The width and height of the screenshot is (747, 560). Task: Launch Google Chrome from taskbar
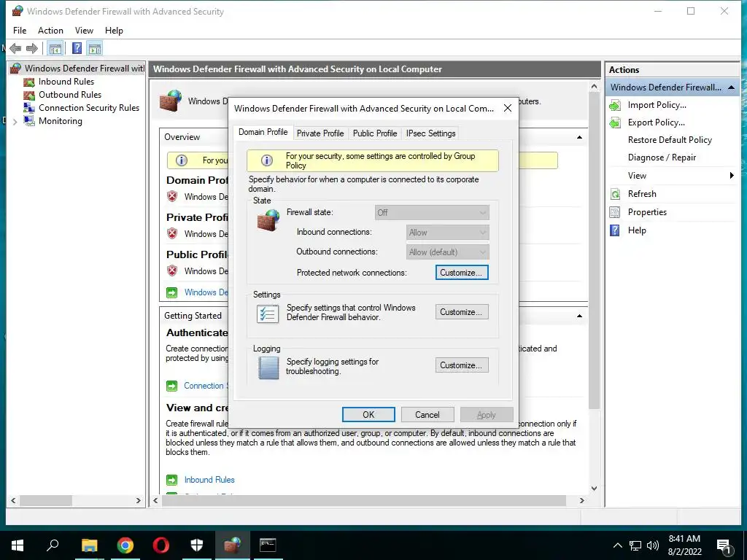point(125,545)
